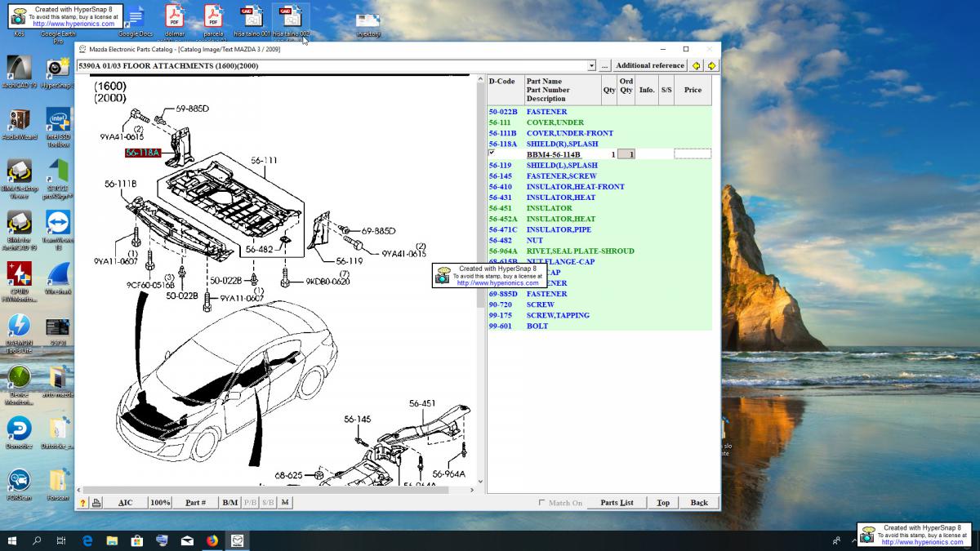Select the 56-482 NUT row
This screenshot has height=551, width=980.
click(x=599, y=241)
